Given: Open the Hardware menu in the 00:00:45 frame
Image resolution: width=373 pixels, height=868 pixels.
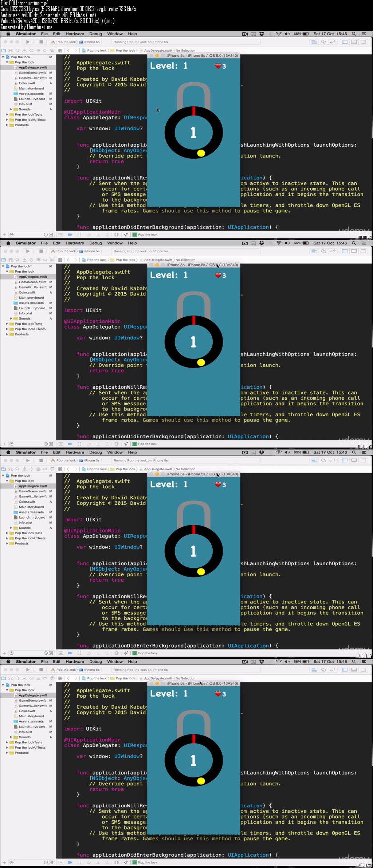Looking at the screenshot, I should (x=75, y=243).
